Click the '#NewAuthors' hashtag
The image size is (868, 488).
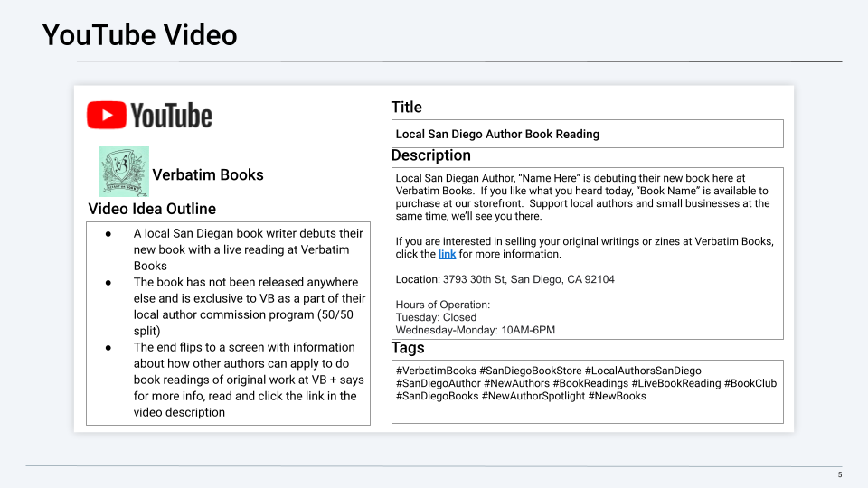tap(517, 383)
